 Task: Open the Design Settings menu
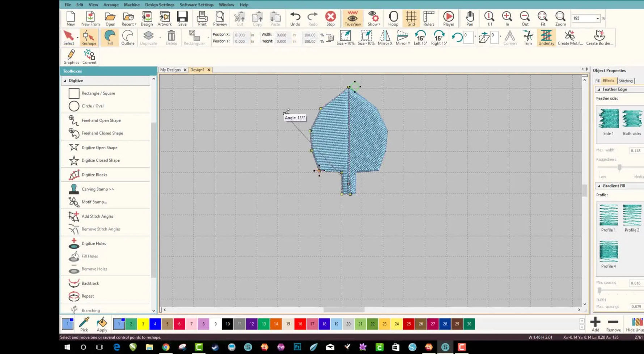coord(160,5)
